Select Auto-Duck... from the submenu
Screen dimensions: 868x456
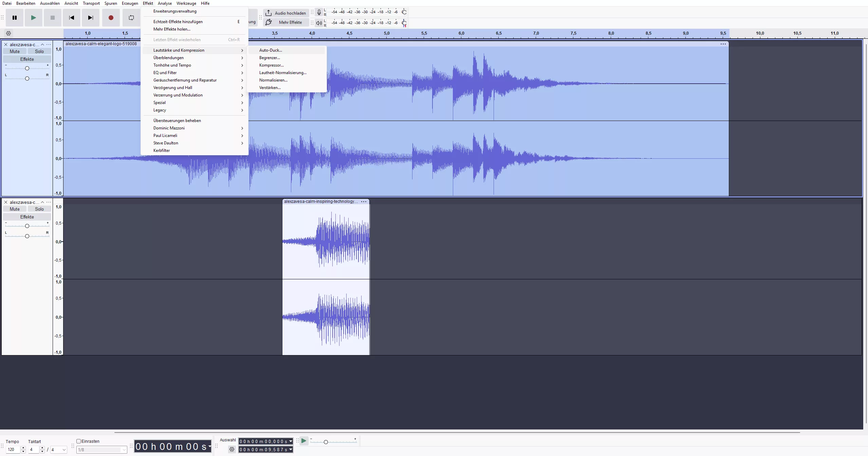287,50
